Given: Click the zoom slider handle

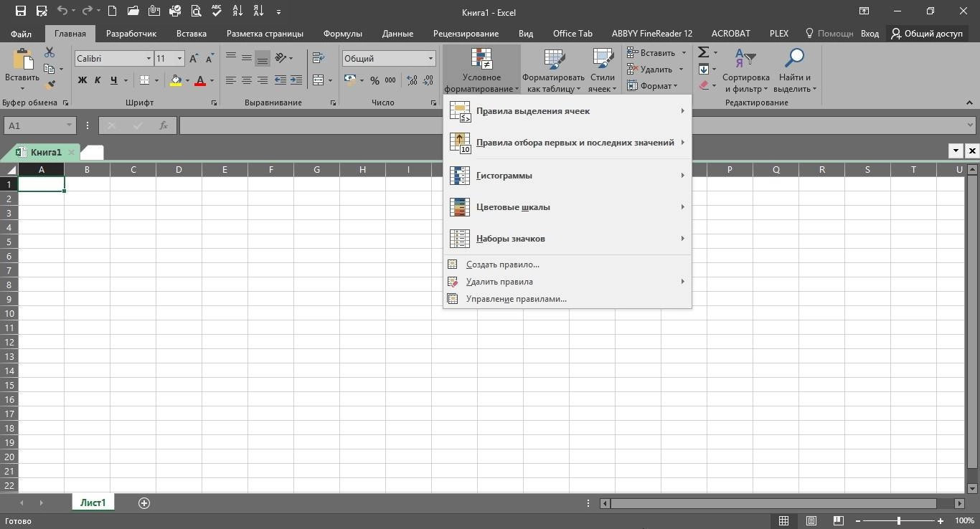Looking at the screenshot, I should (898, 521).
